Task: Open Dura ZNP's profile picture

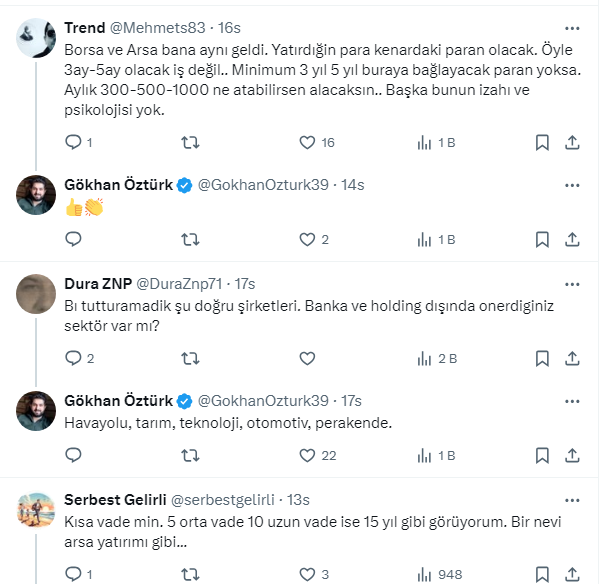Action: (x=36, y=294)
